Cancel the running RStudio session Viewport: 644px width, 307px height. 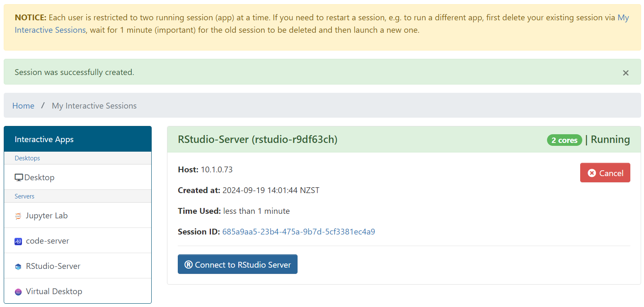tap(605, 173)
